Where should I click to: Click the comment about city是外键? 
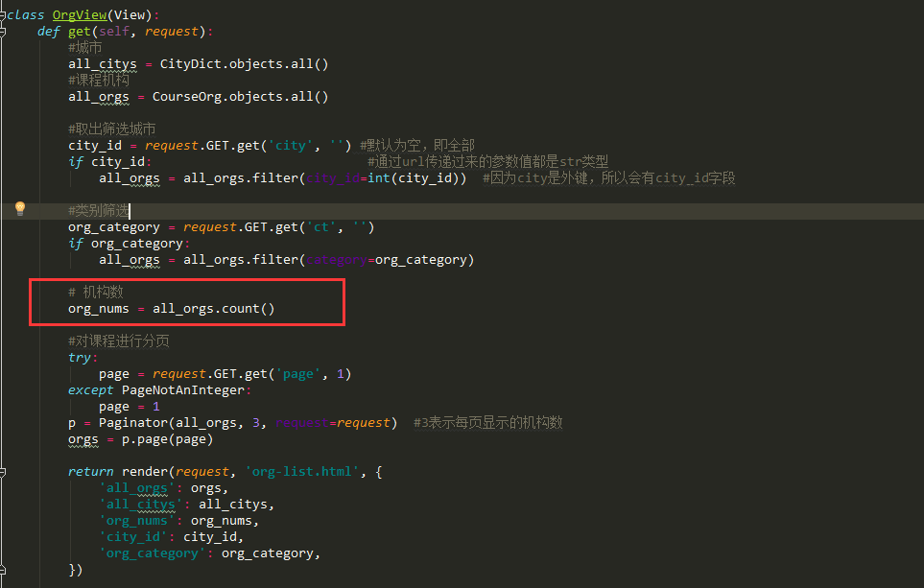tap(608, 177)
